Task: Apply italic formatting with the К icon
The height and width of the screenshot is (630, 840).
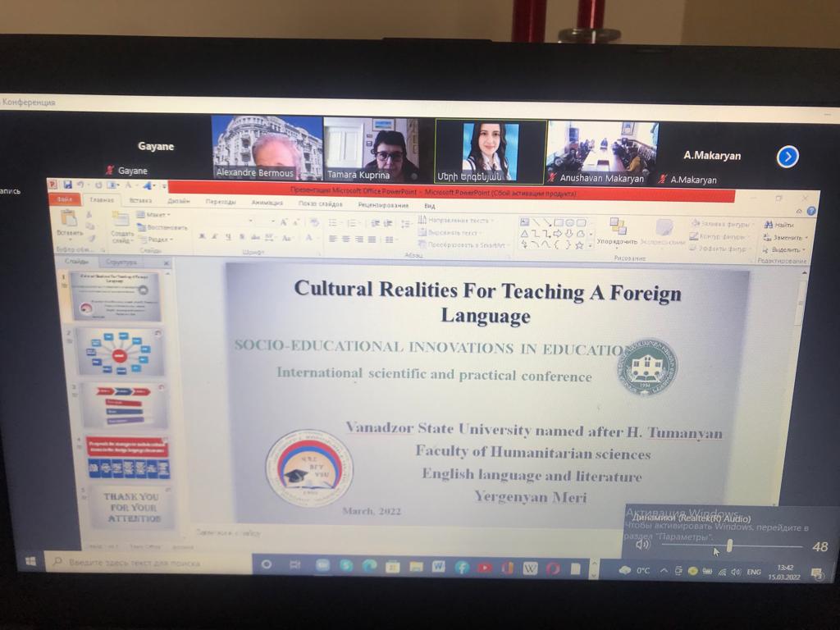Action: (x=215, y=236)
